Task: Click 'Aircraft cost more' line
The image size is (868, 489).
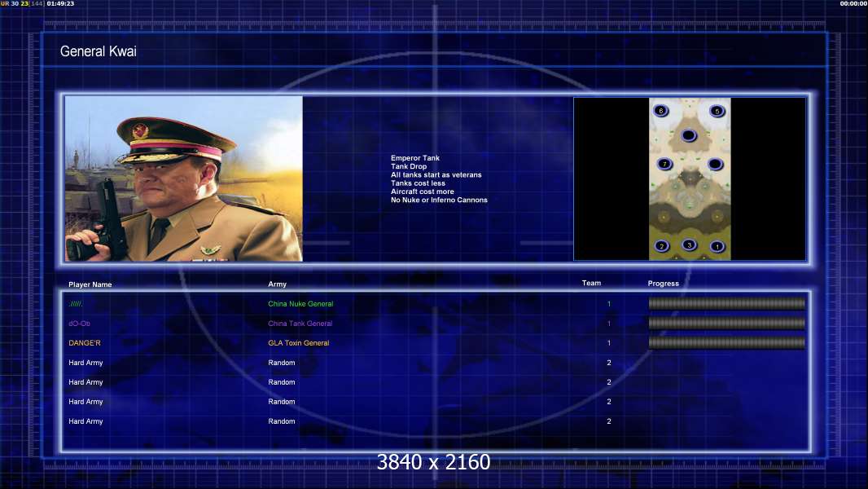Action: [x=423, y=192]
